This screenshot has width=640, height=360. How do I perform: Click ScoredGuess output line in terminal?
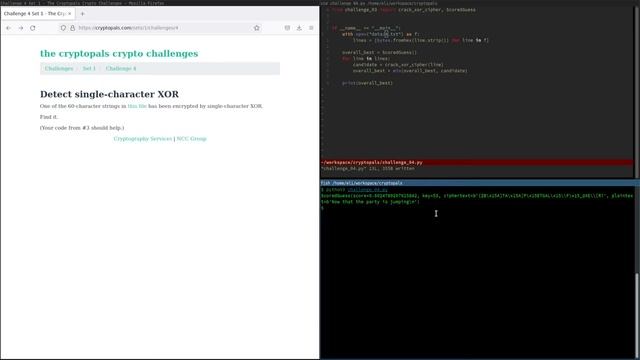tap(476, 196)
